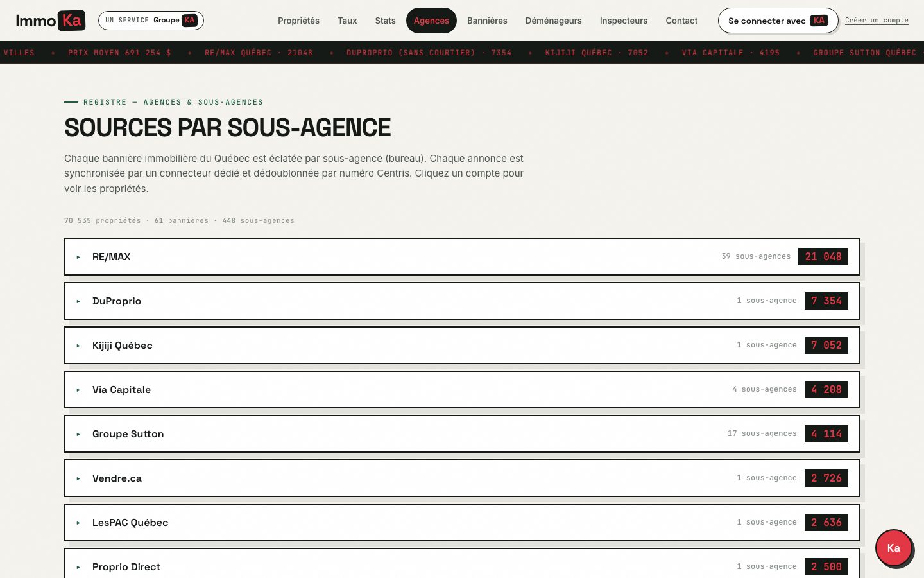Click the 39 sous-agences label

point(756,256)
